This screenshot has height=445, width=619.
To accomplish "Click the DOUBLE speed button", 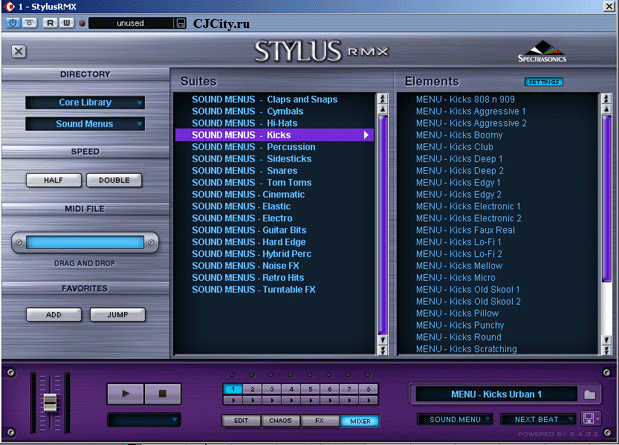I will [114, 180].
